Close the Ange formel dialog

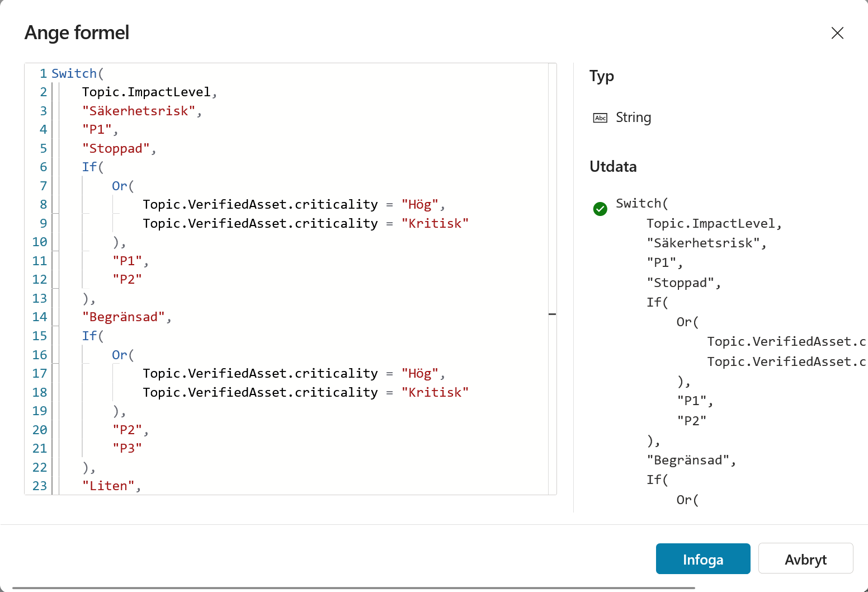837,33
